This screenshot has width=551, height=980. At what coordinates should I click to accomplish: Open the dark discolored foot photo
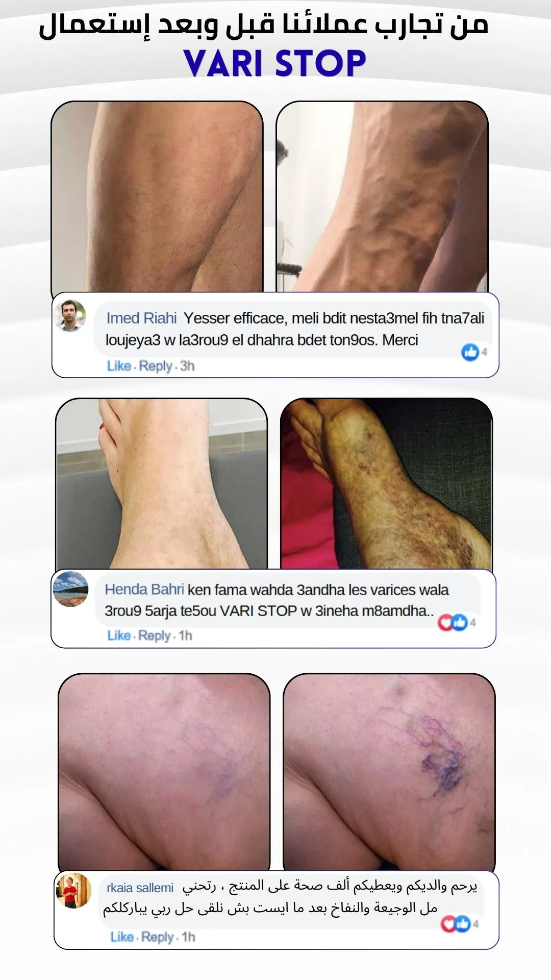[x=386, y=484]
